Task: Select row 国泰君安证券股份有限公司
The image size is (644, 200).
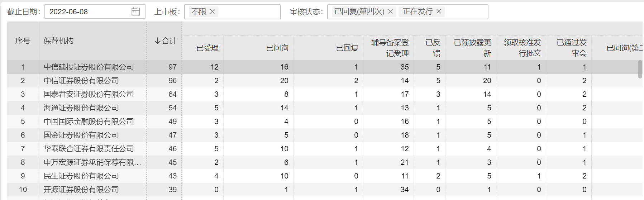Action: coord(325,94)
